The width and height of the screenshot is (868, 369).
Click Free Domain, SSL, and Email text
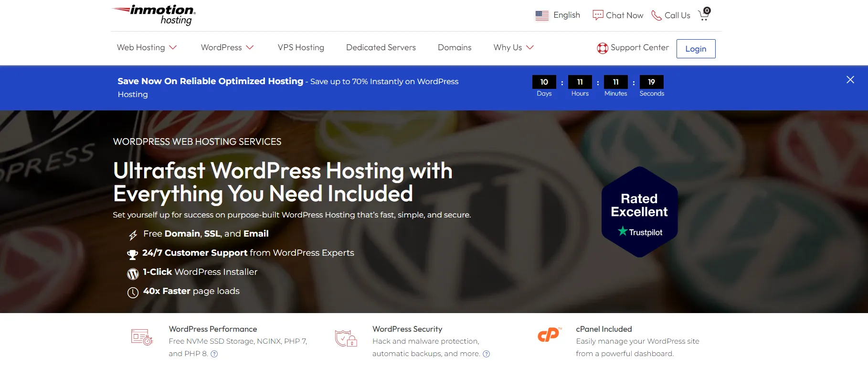click(x=206, y=234)
